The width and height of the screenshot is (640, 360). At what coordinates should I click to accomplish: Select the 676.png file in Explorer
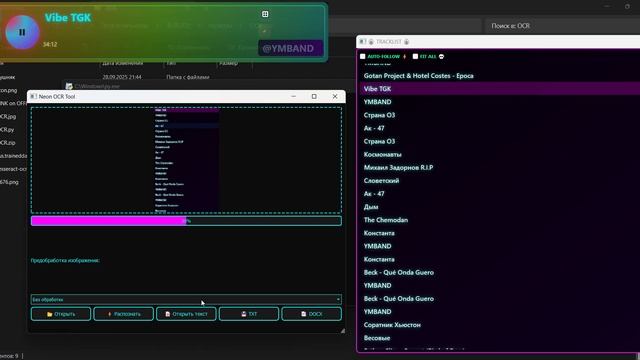9,182
